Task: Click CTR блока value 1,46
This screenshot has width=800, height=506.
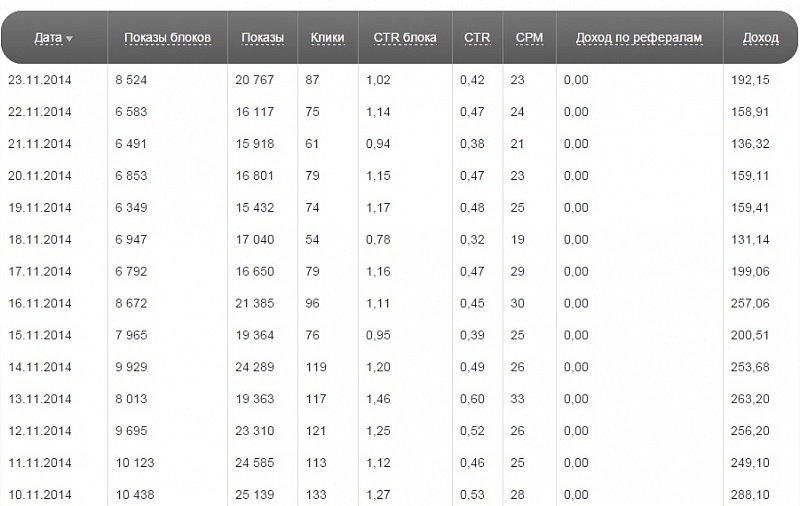Action: pos(378,399)
